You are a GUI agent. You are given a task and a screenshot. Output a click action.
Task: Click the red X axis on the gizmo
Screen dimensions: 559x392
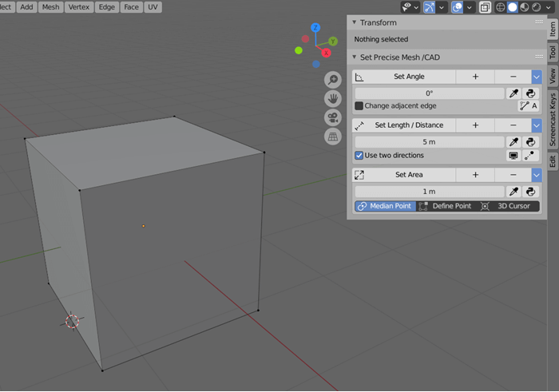click(326, 53)
